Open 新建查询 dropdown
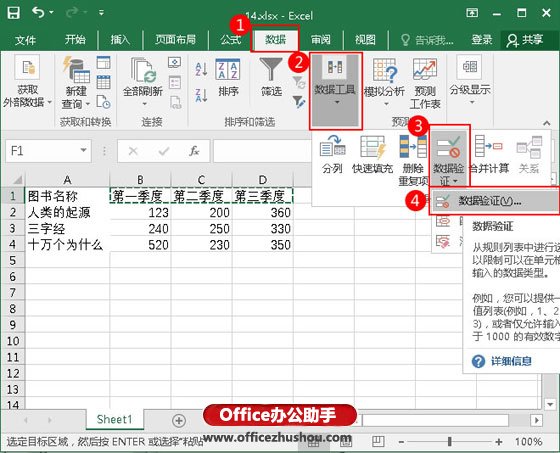Screen dimensions: 560x453 pos(76,83)
